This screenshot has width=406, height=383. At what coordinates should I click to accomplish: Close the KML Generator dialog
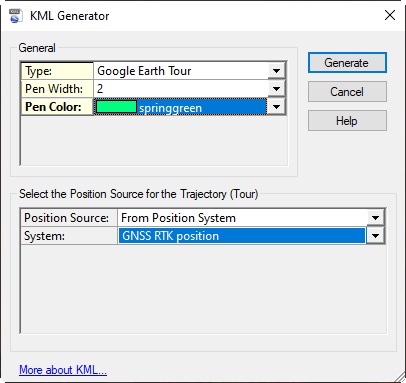pyautogui.click(x=390, y=15)
